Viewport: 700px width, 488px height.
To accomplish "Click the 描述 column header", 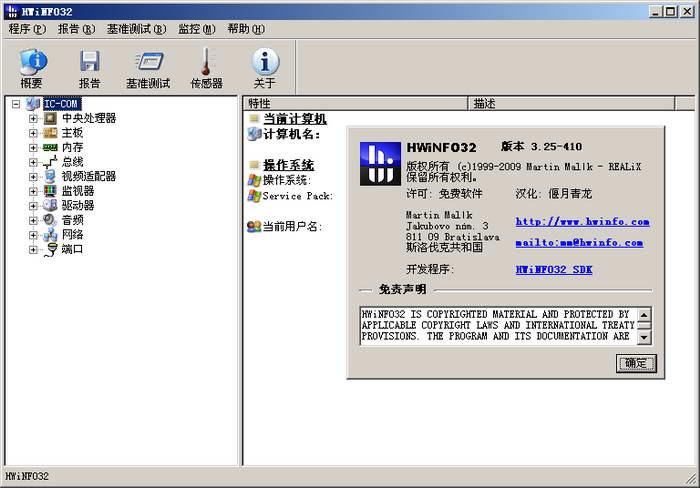I will (571, 104).
